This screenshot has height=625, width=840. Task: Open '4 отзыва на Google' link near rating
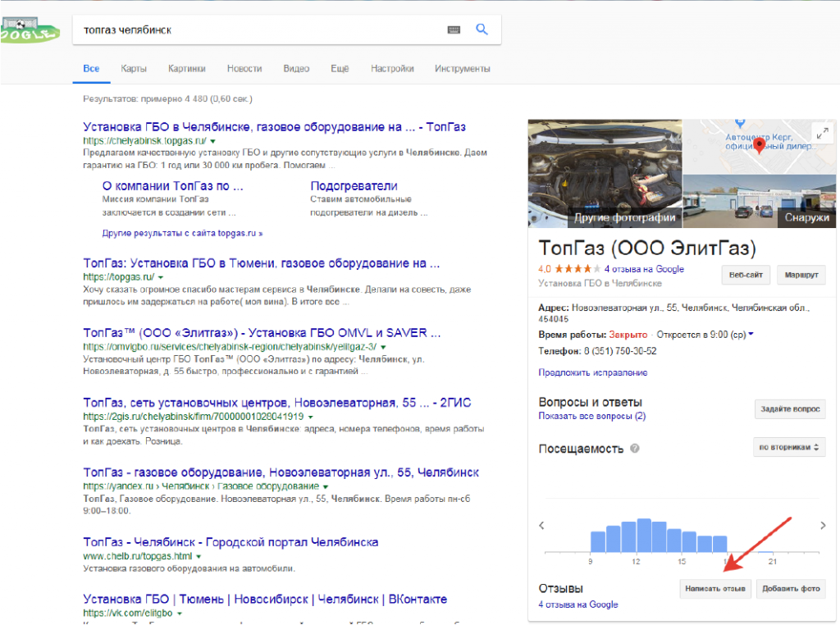[644, 269]
